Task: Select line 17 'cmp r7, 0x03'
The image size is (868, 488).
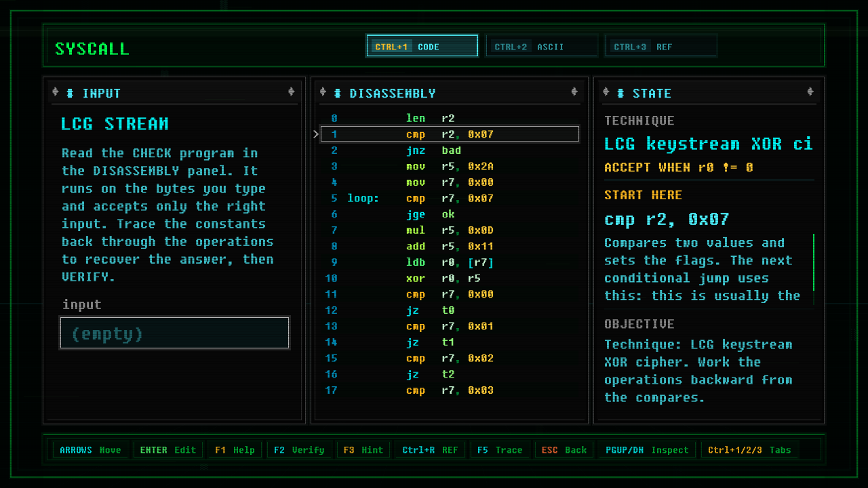Action: [450, 390]
